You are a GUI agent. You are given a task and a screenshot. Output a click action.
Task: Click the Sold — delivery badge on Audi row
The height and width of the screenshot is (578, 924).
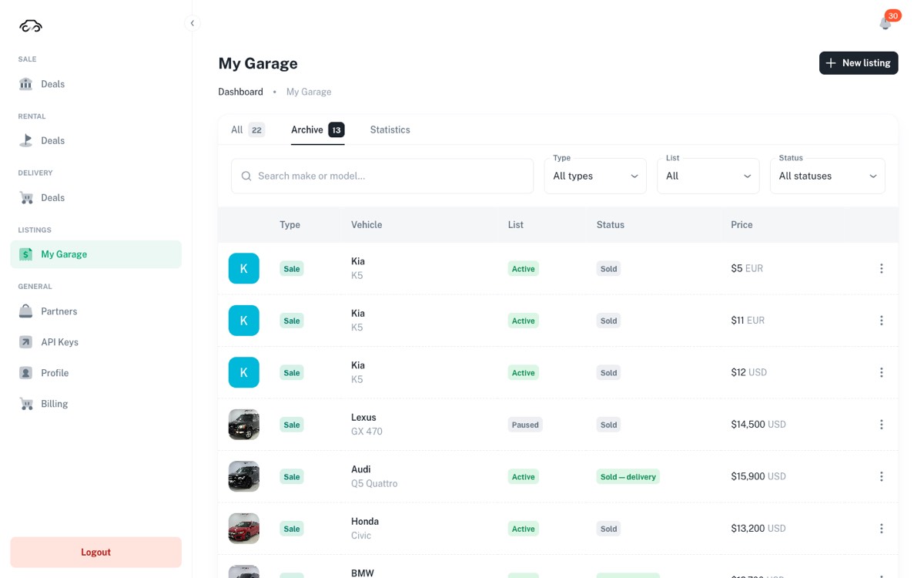click(628, 477)
